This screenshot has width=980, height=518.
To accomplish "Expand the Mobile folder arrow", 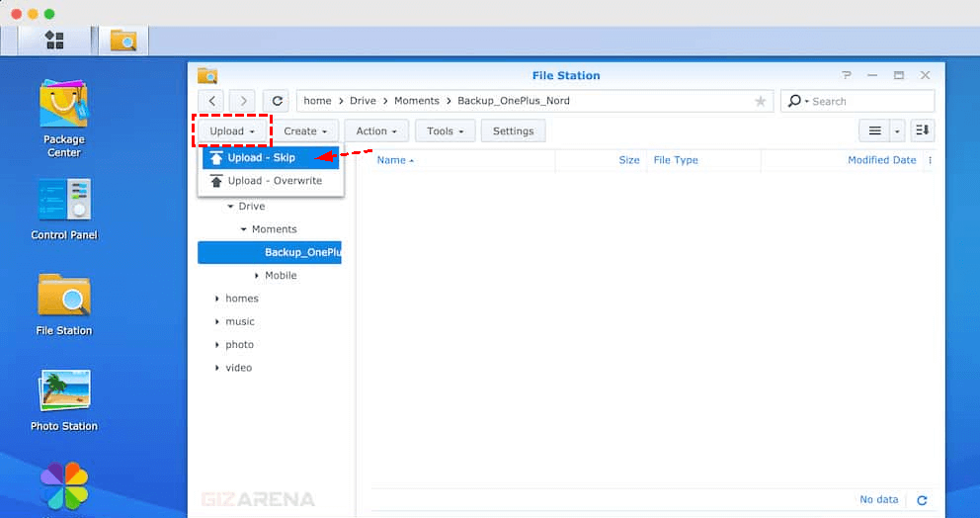I will tap(256, 276).
